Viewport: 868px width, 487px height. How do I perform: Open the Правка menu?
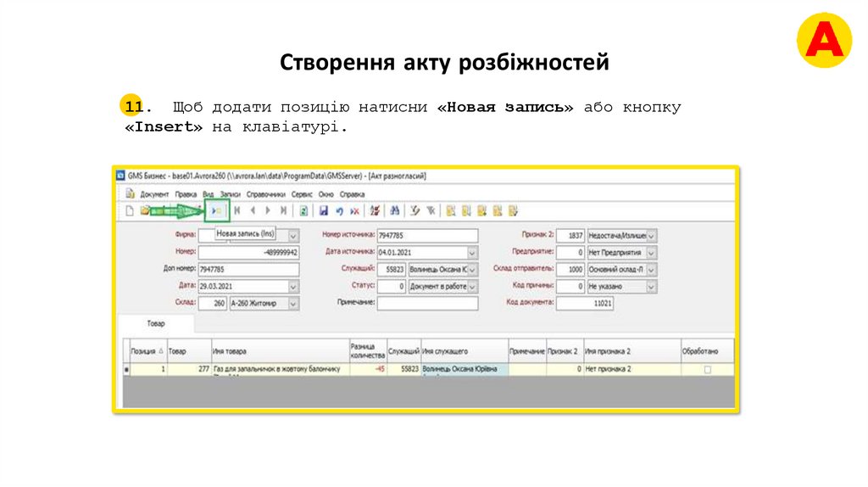point(186,194)
